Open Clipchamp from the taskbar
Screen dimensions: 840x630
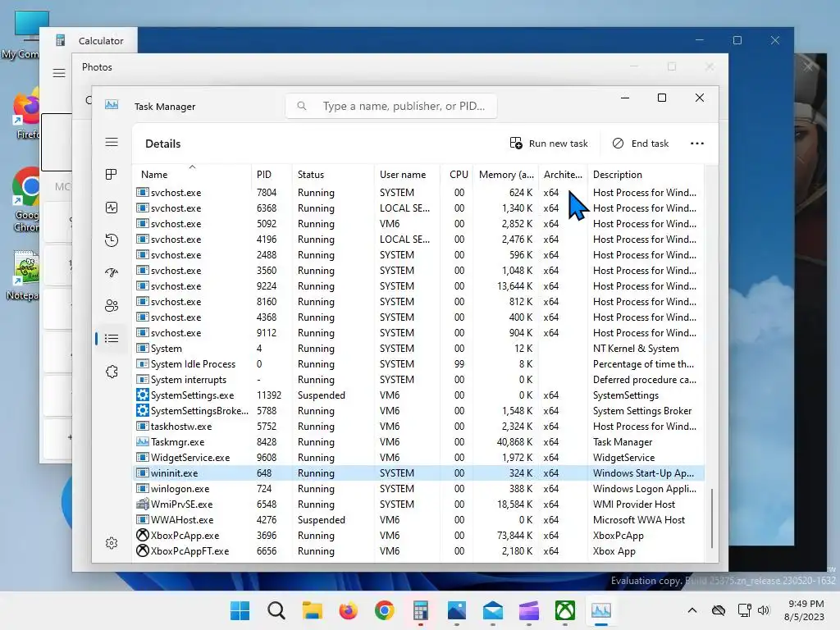529,610
